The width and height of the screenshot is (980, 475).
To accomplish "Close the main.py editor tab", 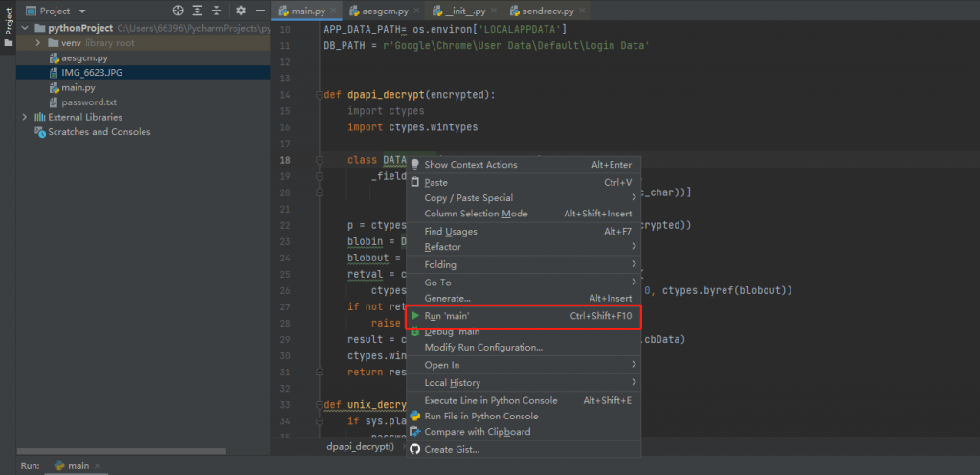I will (x=334, y=11).
